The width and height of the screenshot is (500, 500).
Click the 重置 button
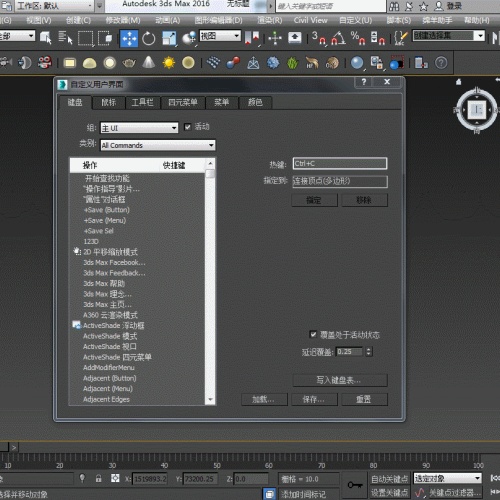pyautogui.click(x=364, y=399)
